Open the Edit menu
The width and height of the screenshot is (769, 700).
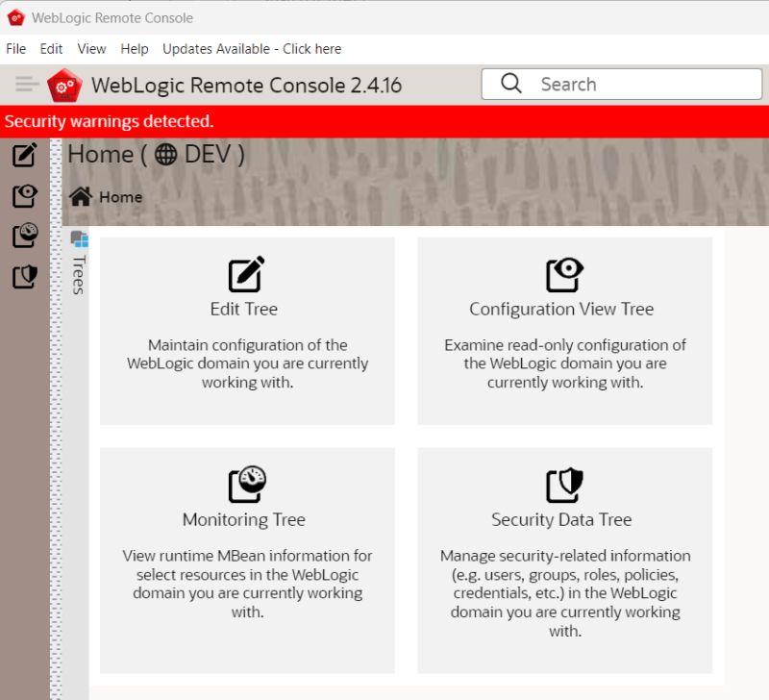[51, 49]
